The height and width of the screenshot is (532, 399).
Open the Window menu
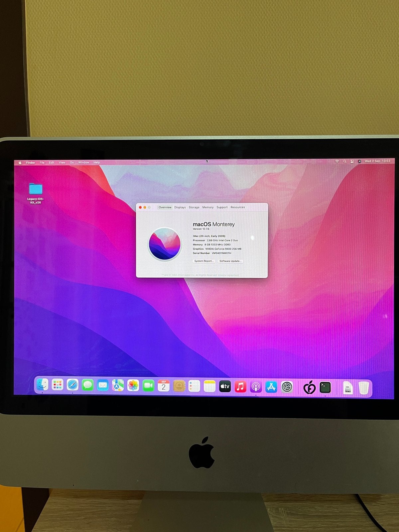pyautogui.click(x=83, y=163)
